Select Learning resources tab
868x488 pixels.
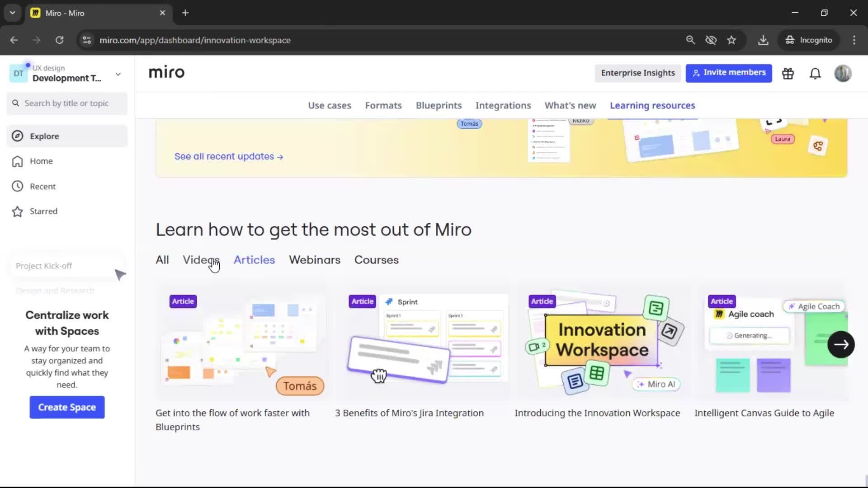[652, 105]
